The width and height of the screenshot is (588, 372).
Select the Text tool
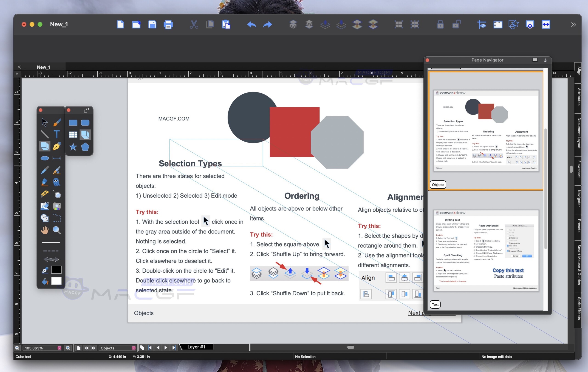click(57, 134)
